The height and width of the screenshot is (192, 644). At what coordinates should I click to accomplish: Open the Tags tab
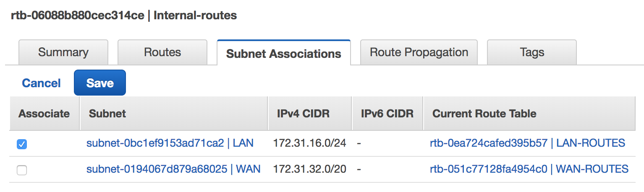[x=532, y=52]
